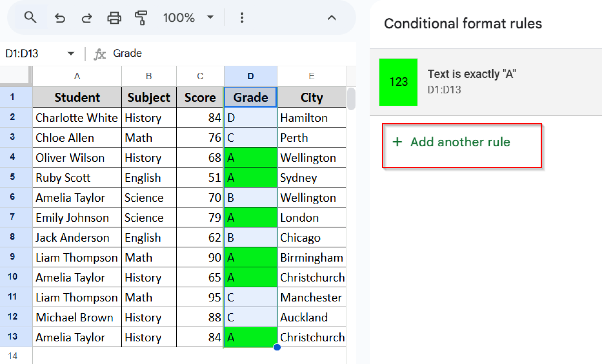Click the Print icon
This screenshot has height=364, width=602.
coord(114,18)
